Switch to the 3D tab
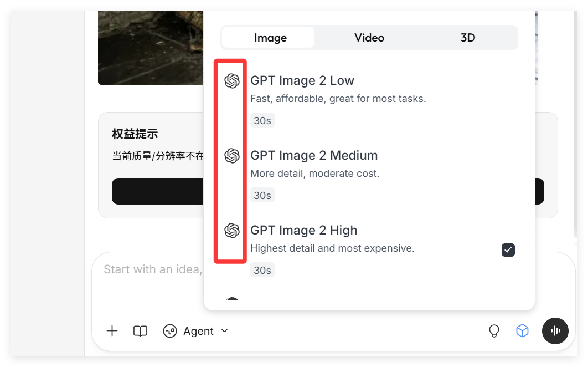 [x=468, y=37]
